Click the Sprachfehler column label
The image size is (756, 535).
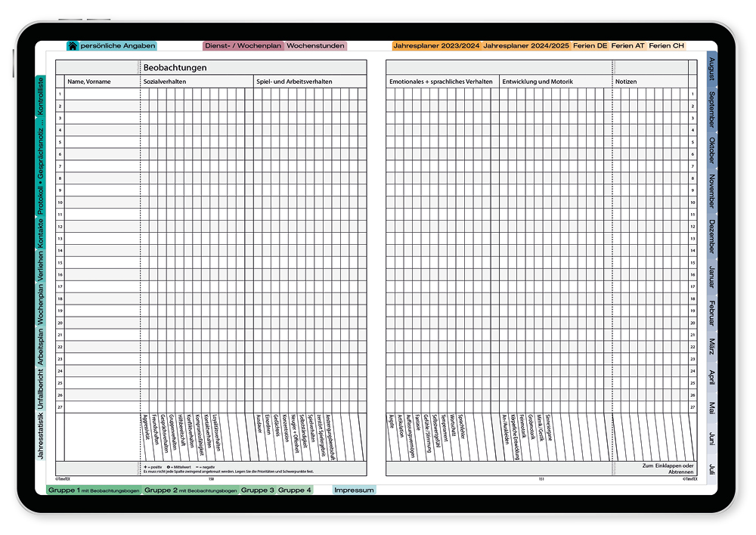click(461, 426)
